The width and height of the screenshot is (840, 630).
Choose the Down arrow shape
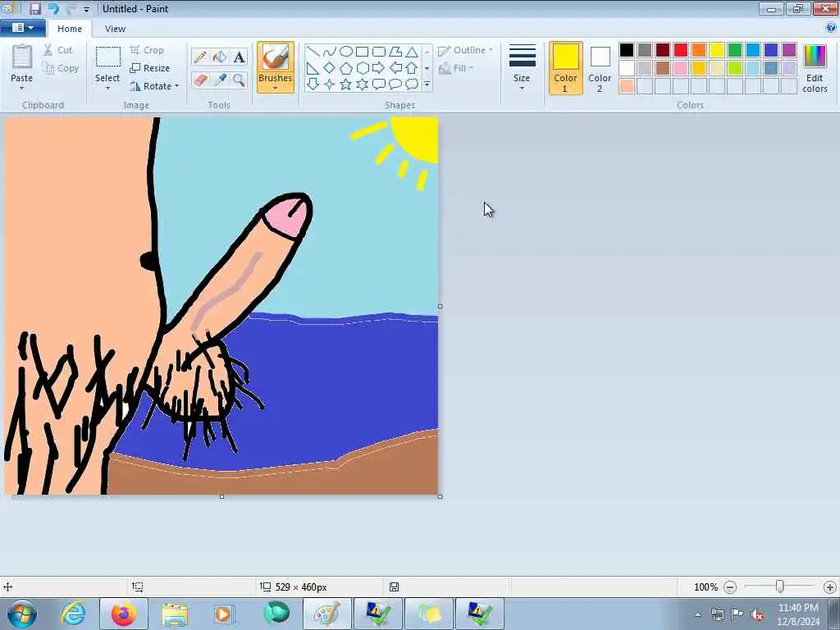pyautogui.click(x=313, y=84)
